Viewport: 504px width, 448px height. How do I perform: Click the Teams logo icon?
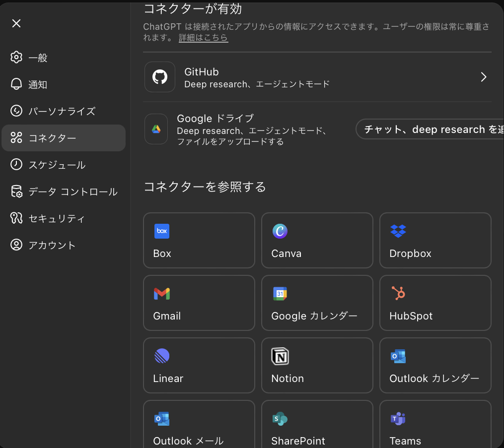click(398, 419)
